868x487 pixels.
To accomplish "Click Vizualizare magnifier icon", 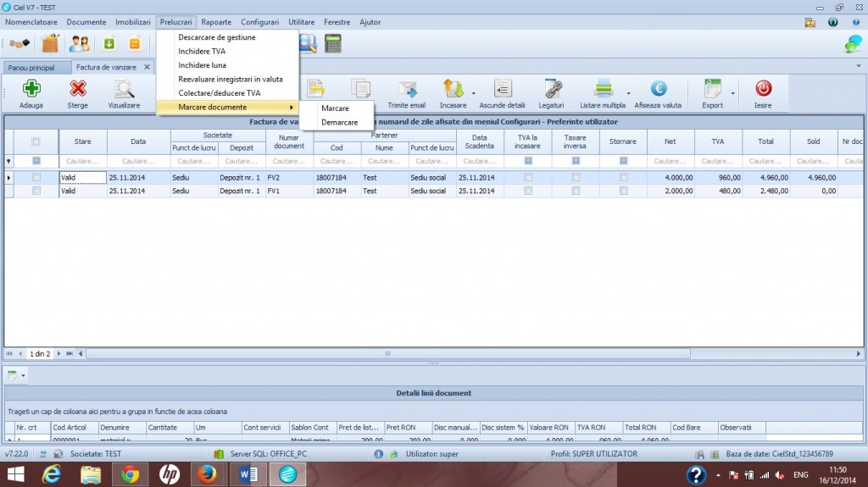I will (124, 89).
